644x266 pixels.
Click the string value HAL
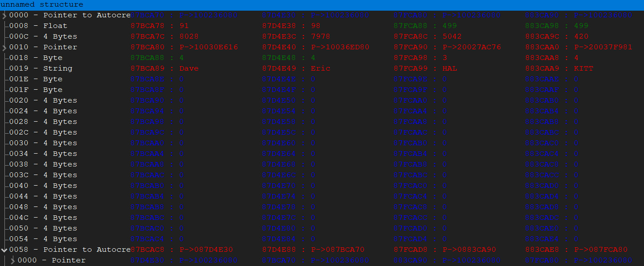click(x=449, y=69)
